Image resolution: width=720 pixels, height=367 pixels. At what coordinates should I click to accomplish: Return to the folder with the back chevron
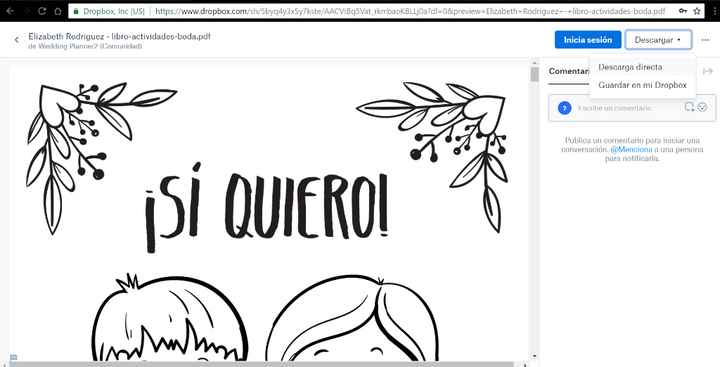17,40
